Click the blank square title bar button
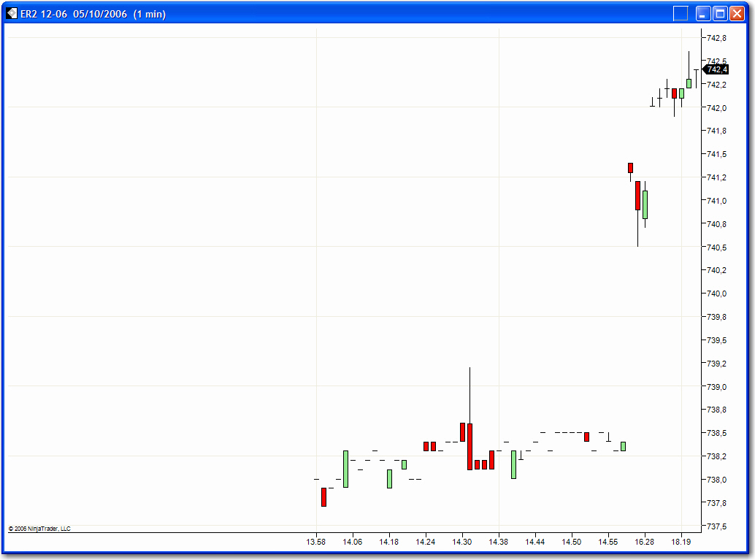Viewport: 755px width, 560px height. tap(681, 13)
